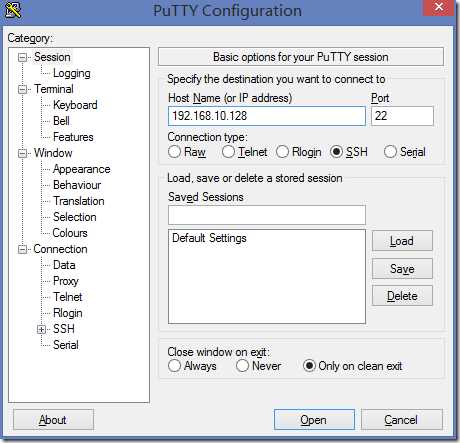Select Default Settings in sessions list
Image resolution: width=460 pixels, height=443 pixels.
[209, 238]
